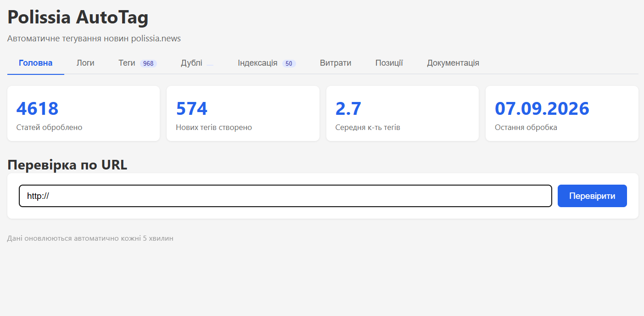The width and height of the screenshot is (644, 316).
Task: Click the Polissia AutoTag heading
Action: (78, 17)
